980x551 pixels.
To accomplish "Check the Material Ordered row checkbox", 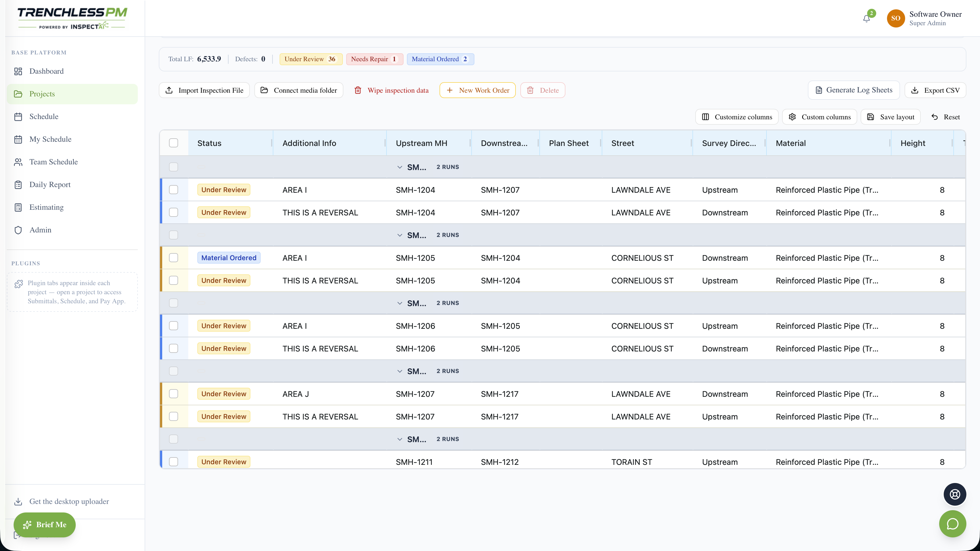I will (174, 258).
